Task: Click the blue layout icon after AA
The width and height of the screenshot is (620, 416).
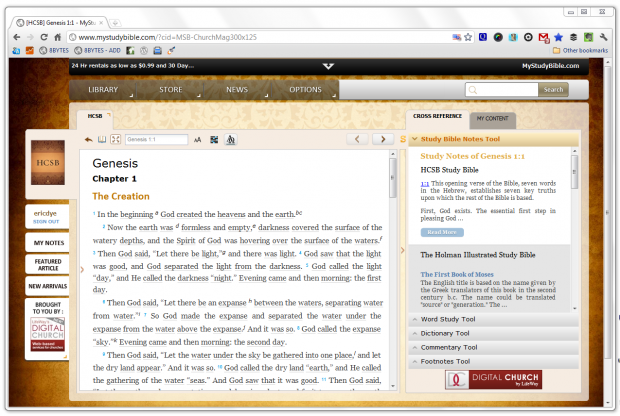Action: click(x=214, y=140)
